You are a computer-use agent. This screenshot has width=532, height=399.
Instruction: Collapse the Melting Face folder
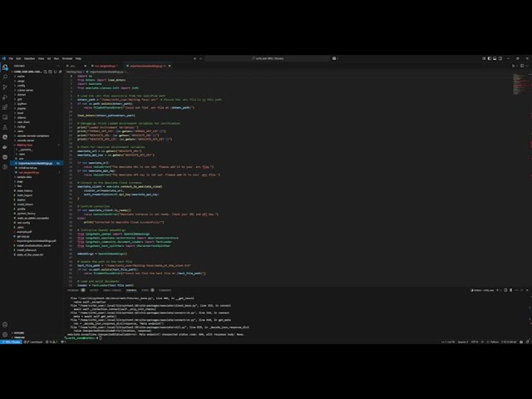[24, 145]
